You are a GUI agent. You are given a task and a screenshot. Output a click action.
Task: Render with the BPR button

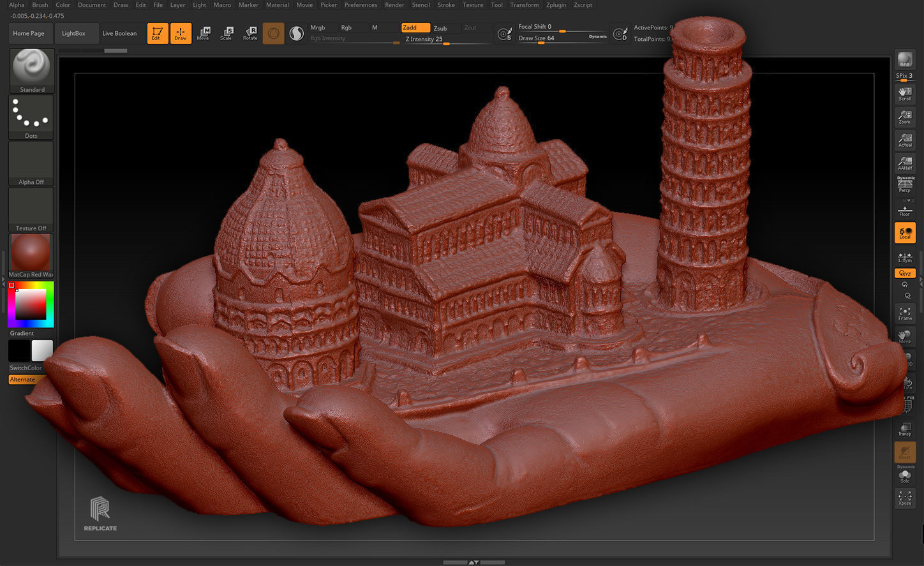point(905,59)
